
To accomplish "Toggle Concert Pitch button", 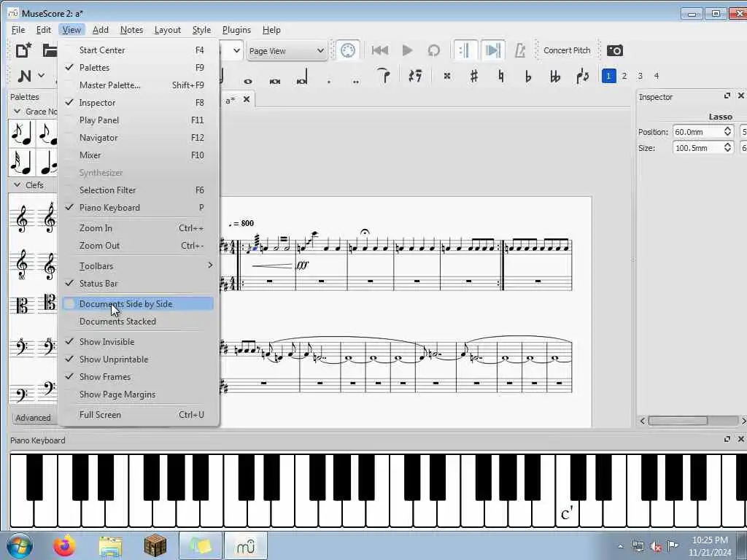I will coord(566,50).
